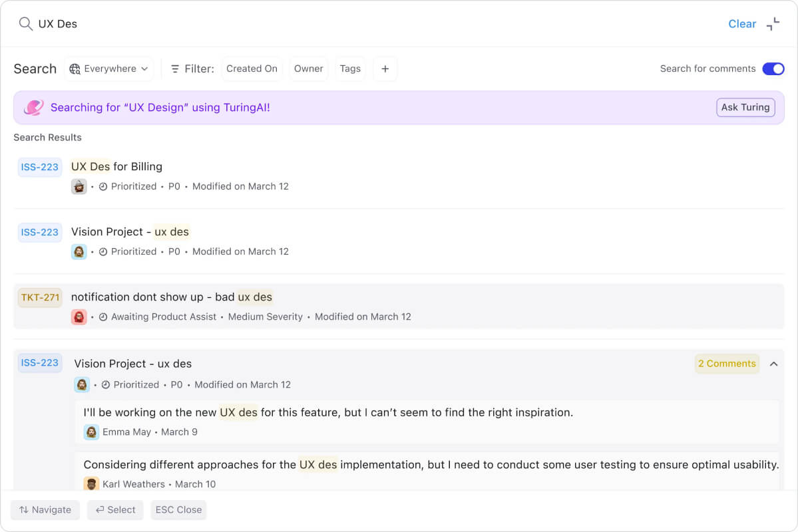Click ISS-223 badge beside UX Des for Billing
The width and height of the screenshot is (798, 532).
tap(40, 168)
